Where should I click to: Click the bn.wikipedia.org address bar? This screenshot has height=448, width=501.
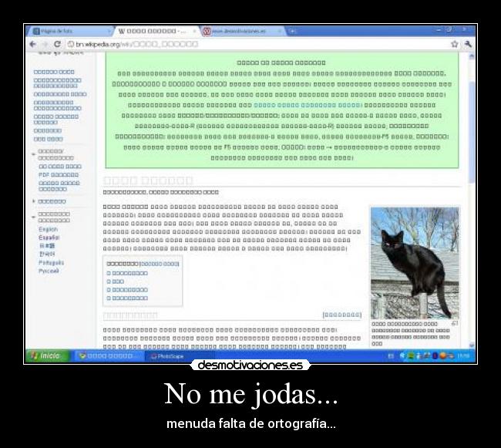tap(256, 44)
